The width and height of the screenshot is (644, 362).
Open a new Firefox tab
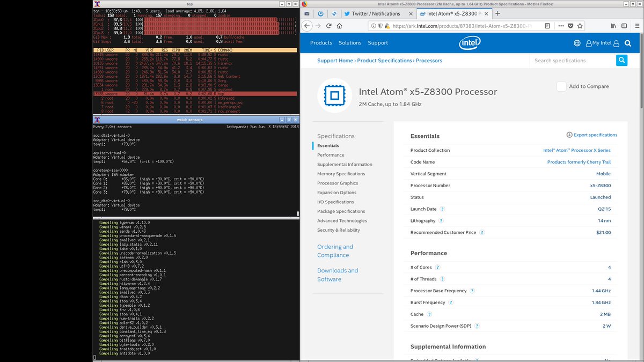[x=497, y=13]
